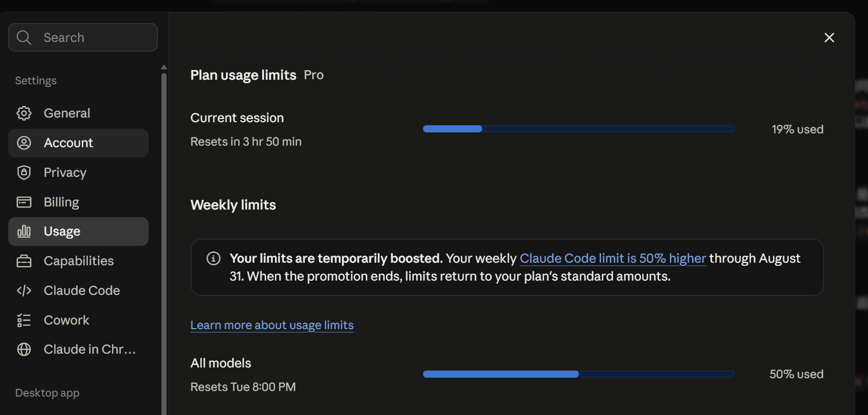Click the info icon in boost notice
Screen dimensions: 868x415
[x=214, y=258]
